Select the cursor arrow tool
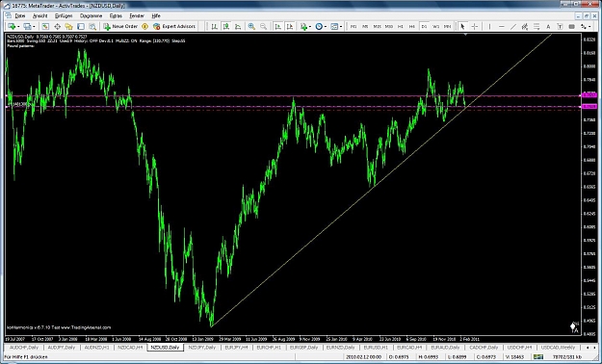 coord(462,27)
